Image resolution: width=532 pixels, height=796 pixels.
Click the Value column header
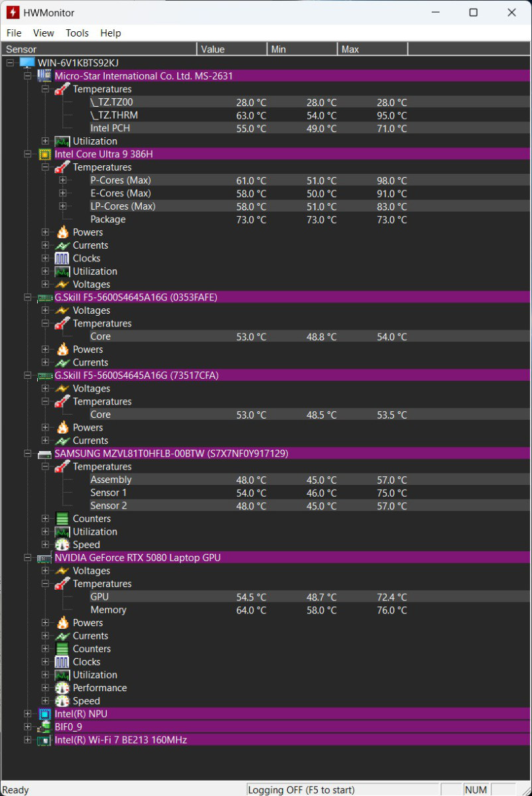point(232,49)
